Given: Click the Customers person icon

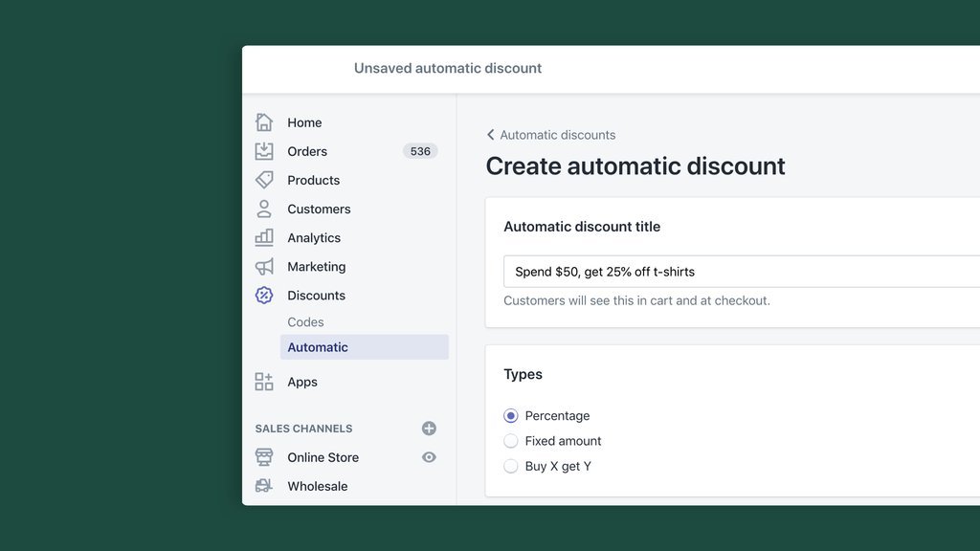Looking at the screenshot, I should (264, 209).
